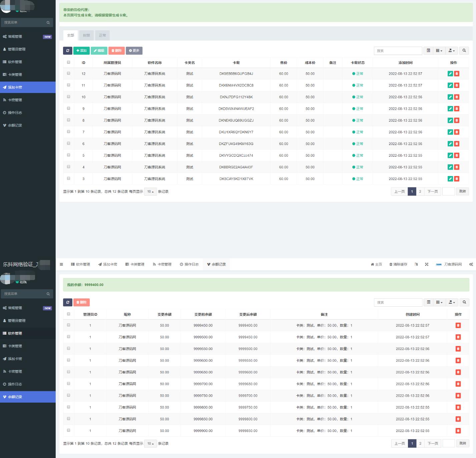Tick select-all checkbox beside 管理员ID header
The width and height of the screenshot is (476, 458).
click(x=69, y=314)
